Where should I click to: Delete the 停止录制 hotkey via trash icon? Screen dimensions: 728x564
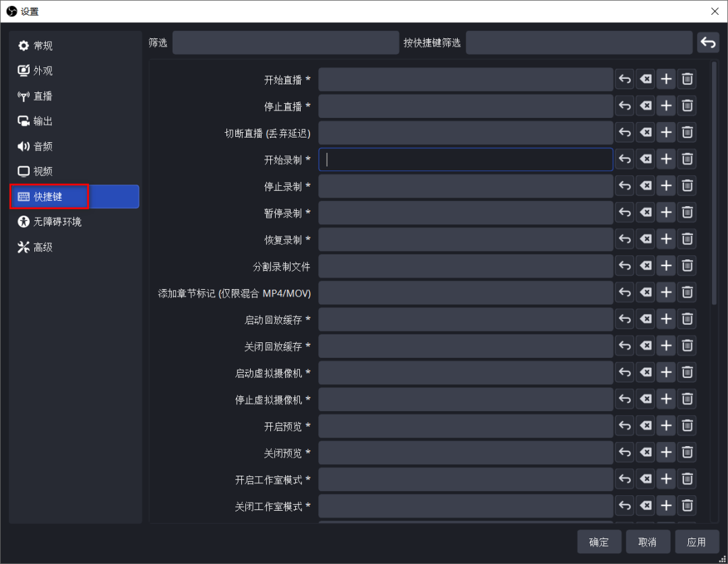[x=687, y=186]
